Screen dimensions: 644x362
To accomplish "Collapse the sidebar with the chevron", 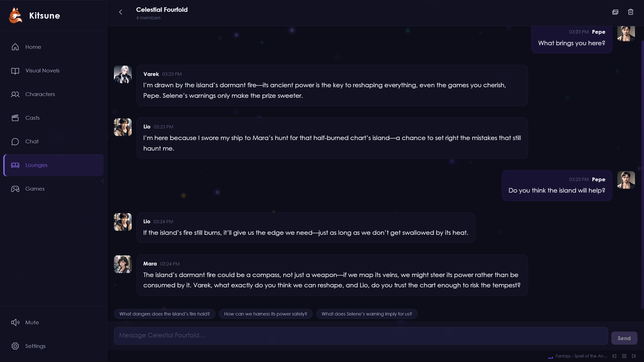I will 102,181.
